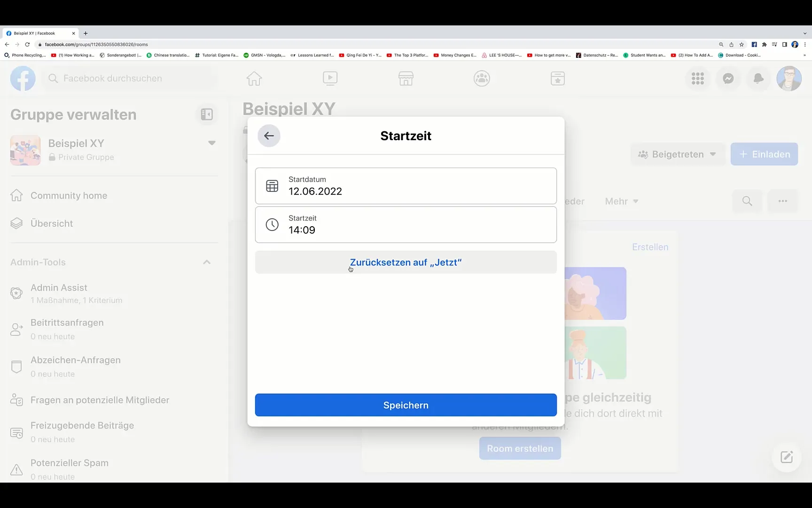Open Freizugebende Beiträge in sidebar
812x508 pixels.
coord(114,432)
